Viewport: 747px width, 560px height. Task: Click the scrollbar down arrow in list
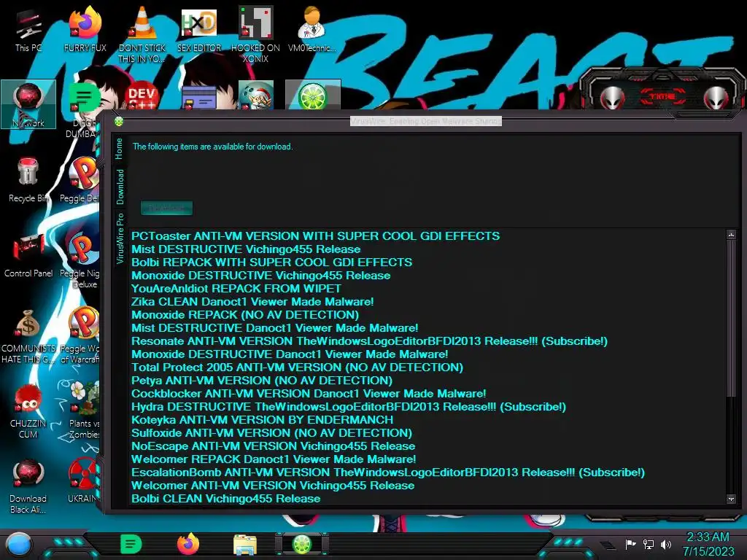[x=731, y=499]
